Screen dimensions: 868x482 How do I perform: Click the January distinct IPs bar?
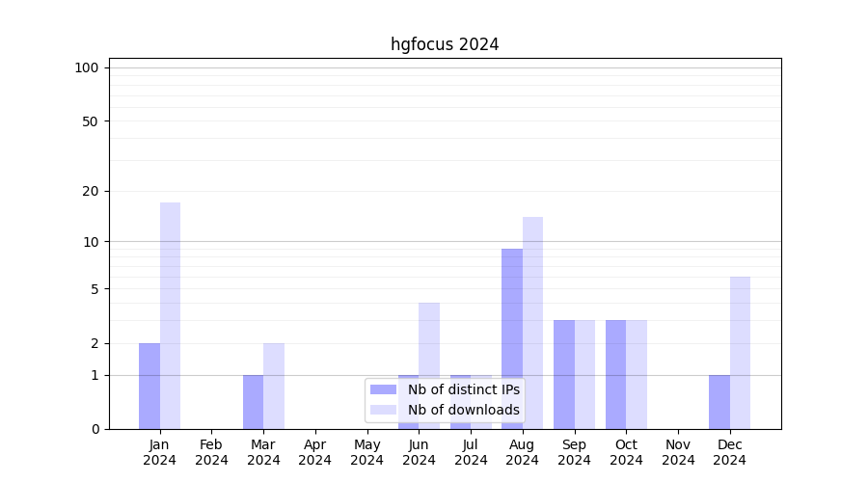click(x=149, y=386)
